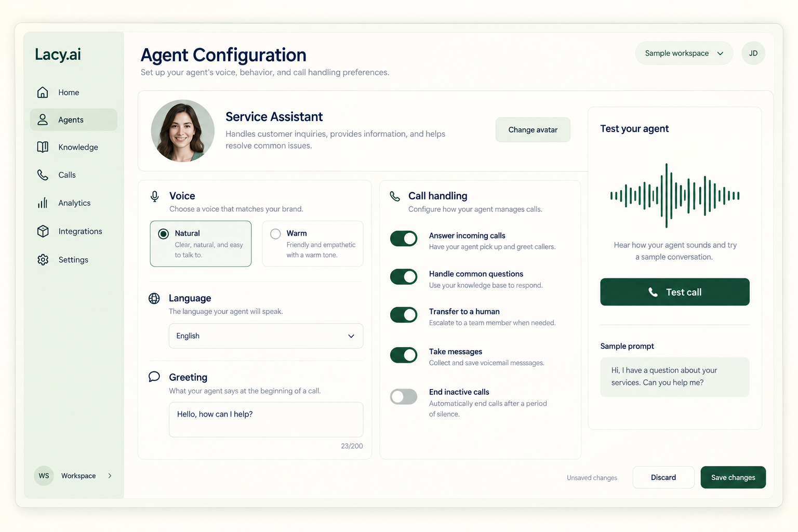Click the Agents person icon
Viewport: 798px width, 532px height.
(43, 120)
